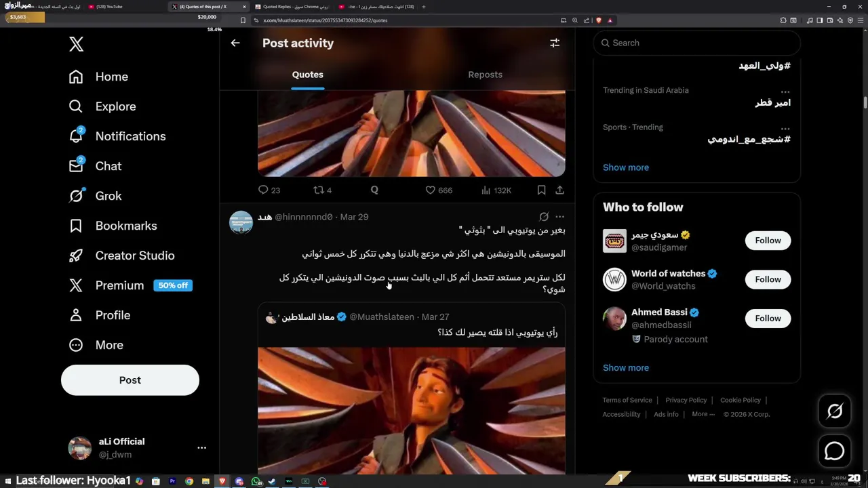Click the Post button
This screenshot has height=488, width=868.
[x=130, y=380]
